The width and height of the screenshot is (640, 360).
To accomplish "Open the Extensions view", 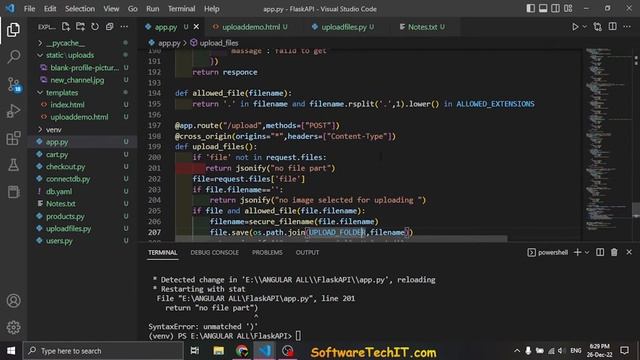I will coord(13,138).
